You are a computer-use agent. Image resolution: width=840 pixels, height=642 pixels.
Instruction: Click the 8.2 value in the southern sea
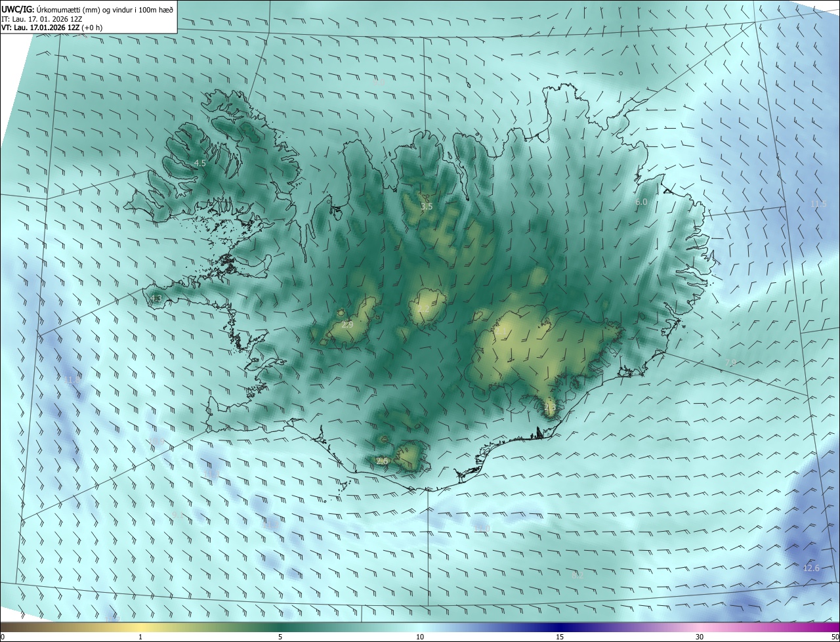[x=577, y=575]
